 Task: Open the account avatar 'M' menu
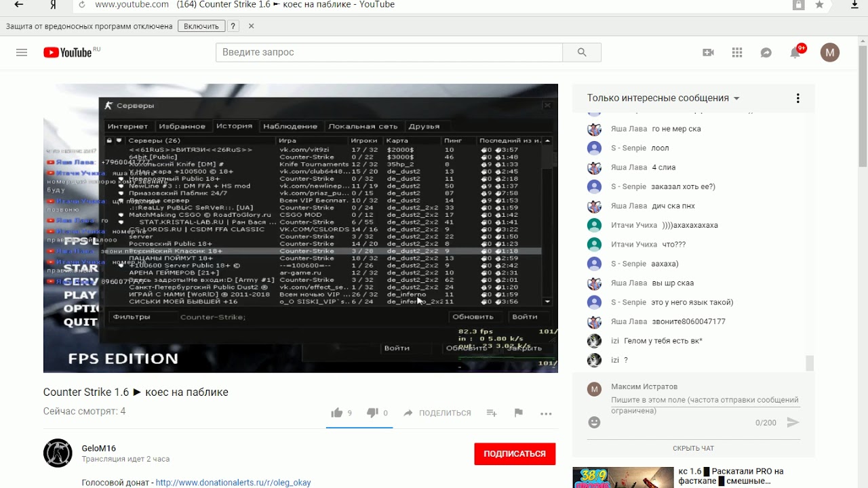[830, 52]
